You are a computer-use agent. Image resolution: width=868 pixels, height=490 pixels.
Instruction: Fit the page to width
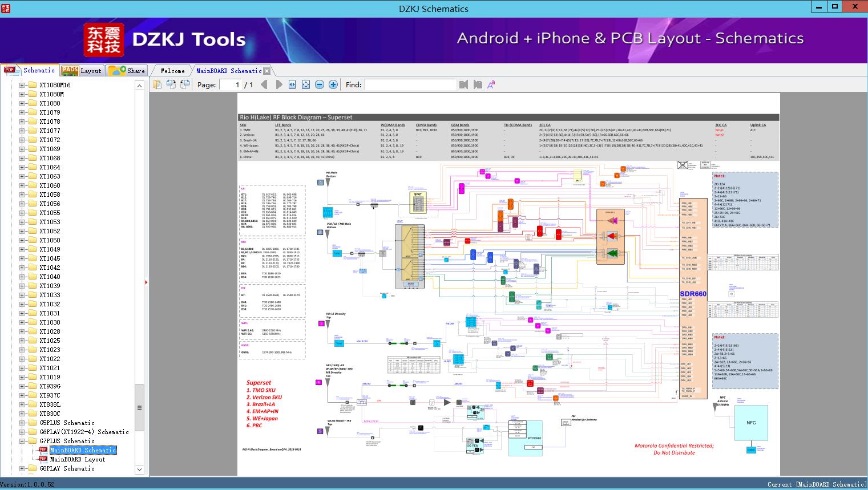292,84
